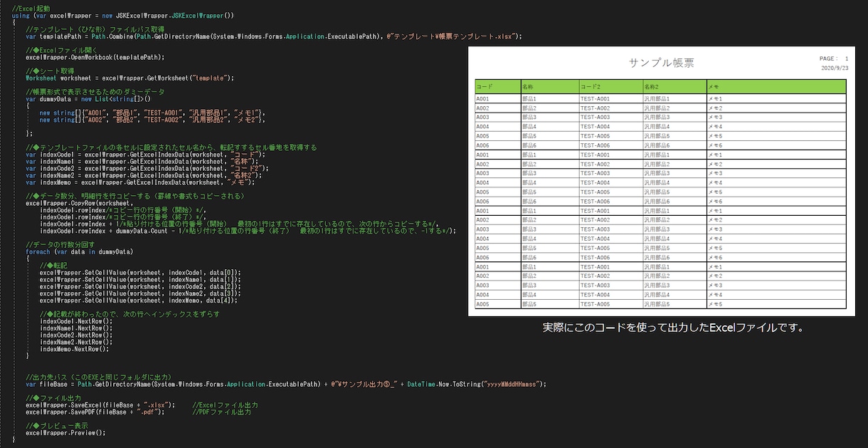Click the '//◆転記' comment
Viewport: 868px width, 448px height.
point(53,266)
